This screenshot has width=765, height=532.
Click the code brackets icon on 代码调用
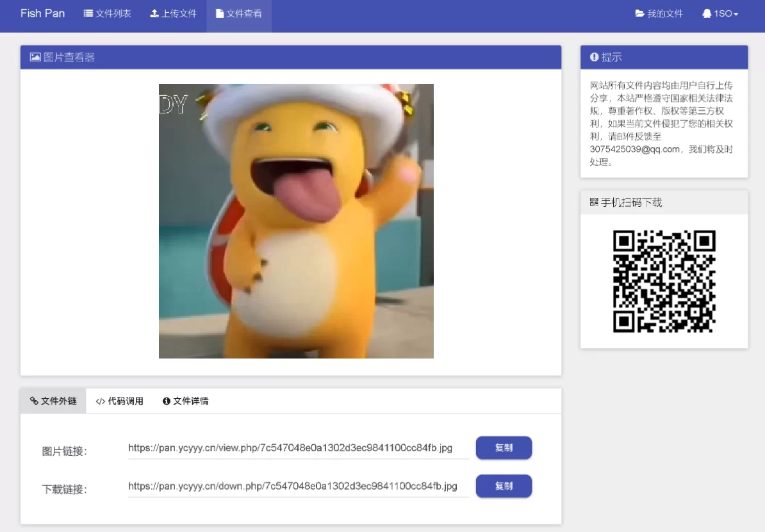tap(100, 401)
